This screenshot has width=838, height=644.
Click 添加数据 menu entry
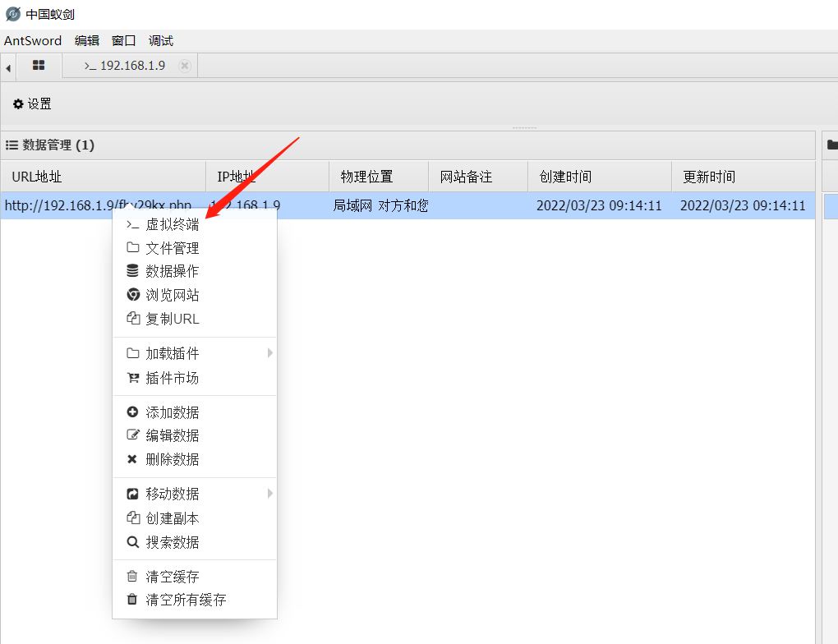coord(195,412)
